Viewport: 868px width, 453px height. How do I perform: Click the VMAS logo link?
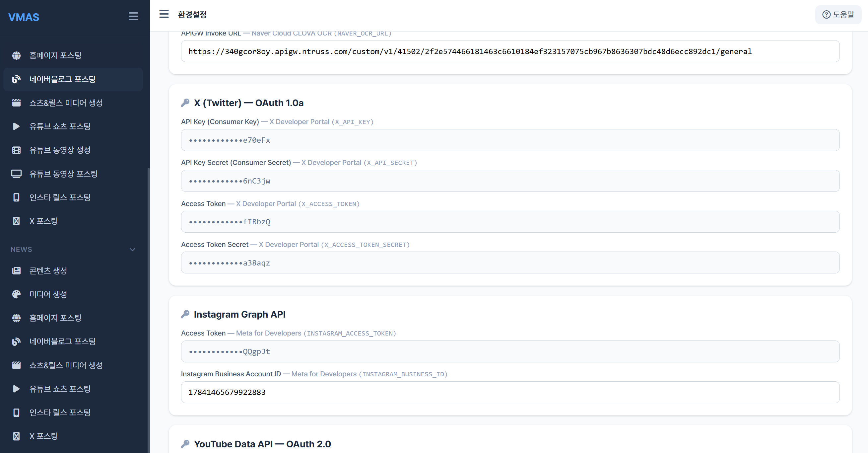pyautogui.click(x=24, y=17)
